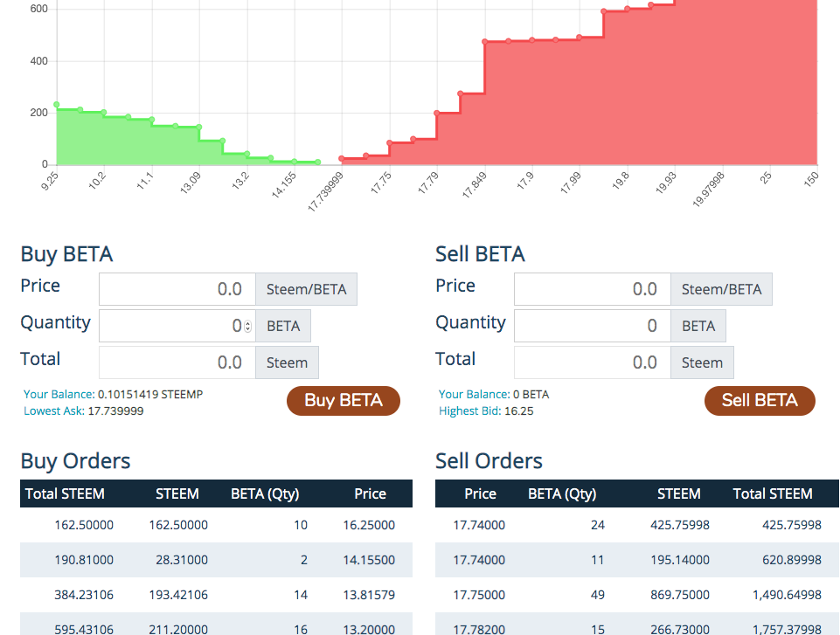This screenshot has width=840, height=635.
Task: Select buy order priced 14.15500
Action: 217,560
